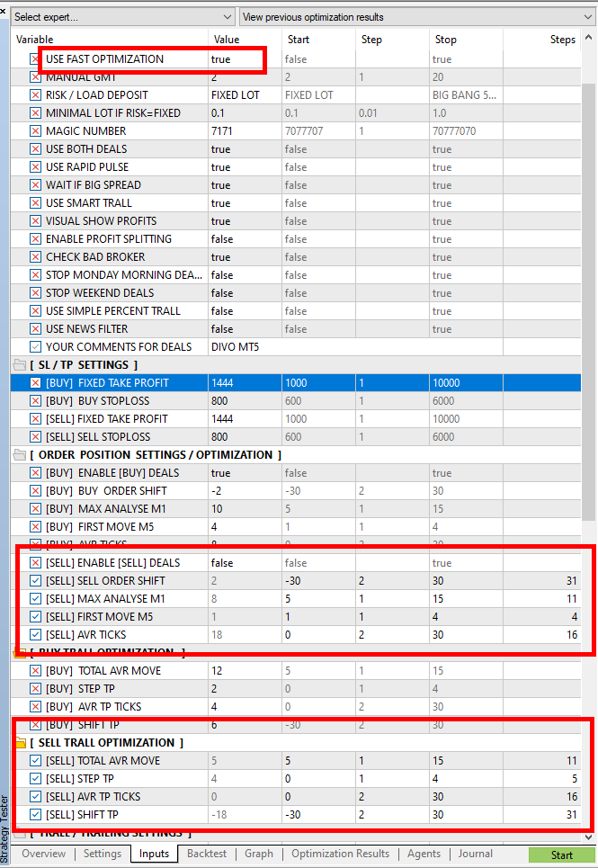Click the vertical scrollbar thumb
The width and height of the screenshot is (598, 868).
coord(588,301)
